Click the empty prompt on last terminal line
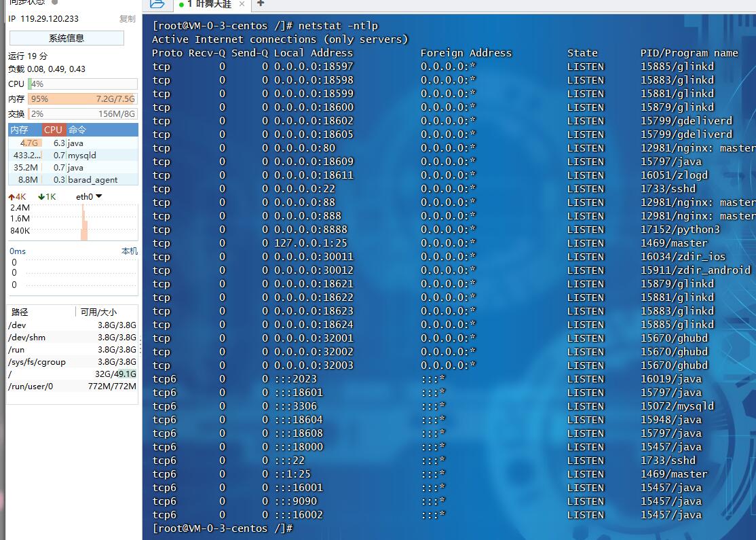 click(223, 528)
